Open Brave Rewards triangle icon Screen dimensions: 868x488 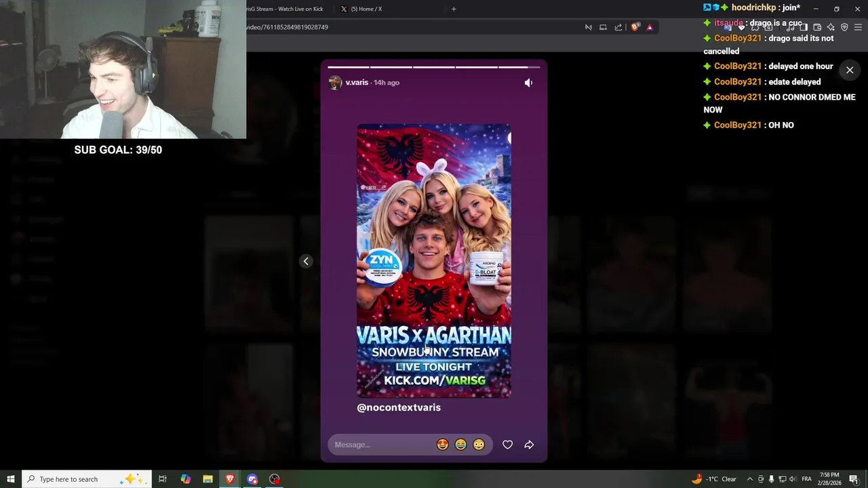[x=650, y=27]
